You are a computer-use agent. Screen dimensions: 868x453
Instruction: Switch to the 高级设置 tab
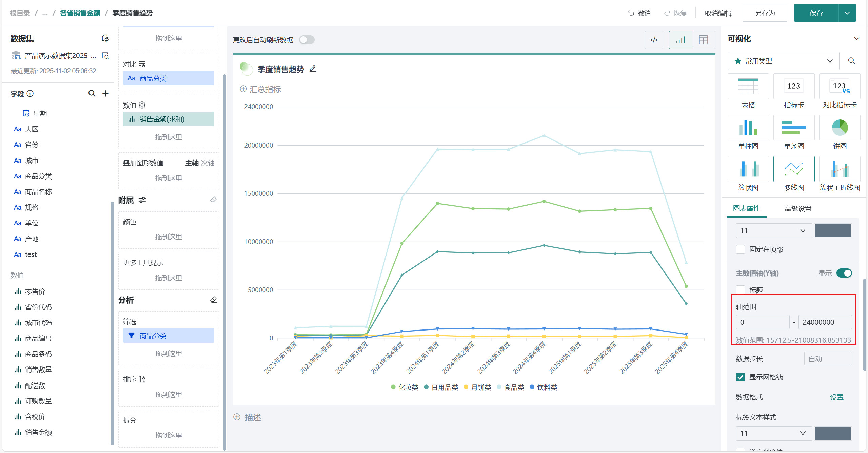(797, 208)
